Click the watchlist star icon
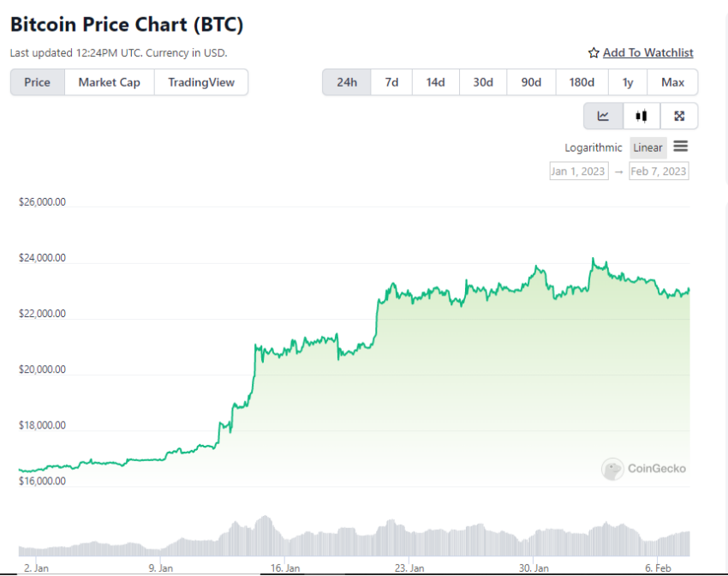 click(594, 53)
